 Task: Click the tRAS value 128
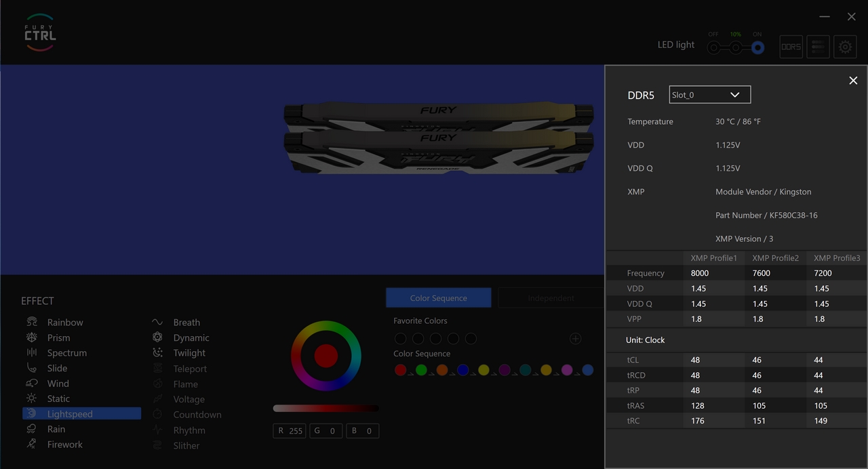point(698,405)
